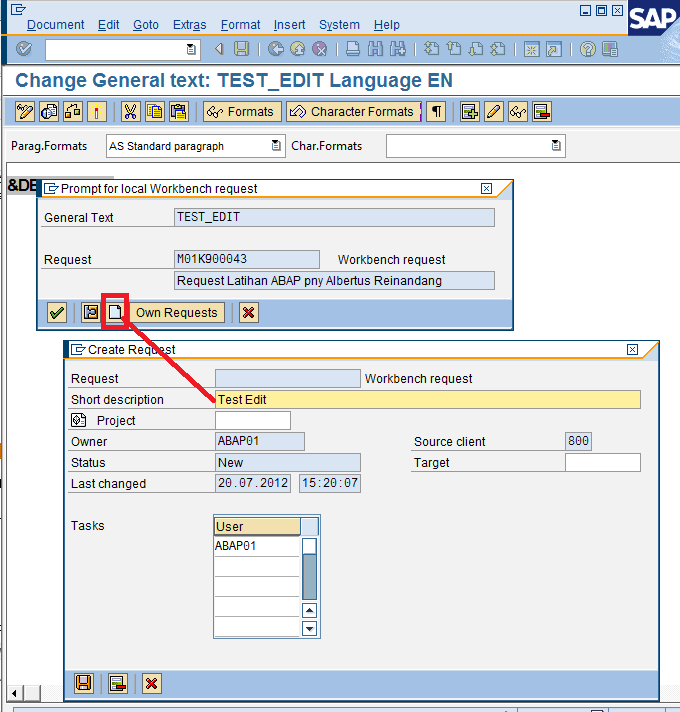Click the Display Request icon beside checkmark
The height and width of the screenshot is (712, 680).
[91, 312]
